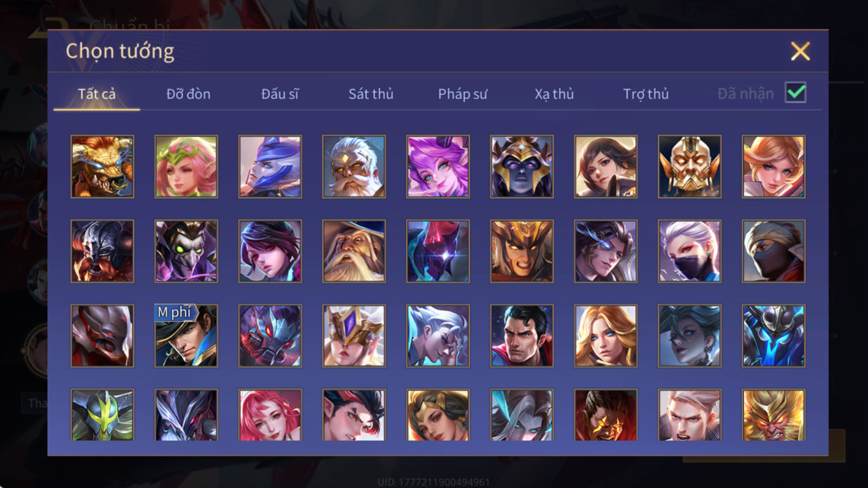This screenshot has width=868, height=488.
Task: Select the Tất cả tab
Action: [97, 94]
